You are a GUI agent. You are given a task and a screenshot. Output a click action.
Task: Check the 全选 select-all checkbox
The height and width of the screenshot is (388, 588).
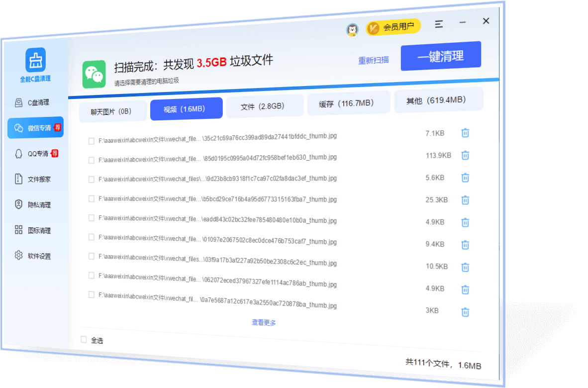tap(84, 339)
